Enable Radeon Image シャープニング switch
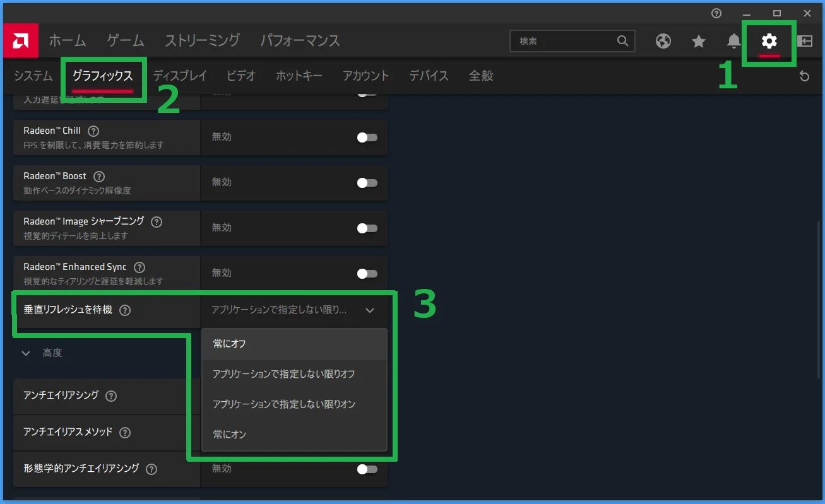Screen dimensions: 825x504 (367, 228)
